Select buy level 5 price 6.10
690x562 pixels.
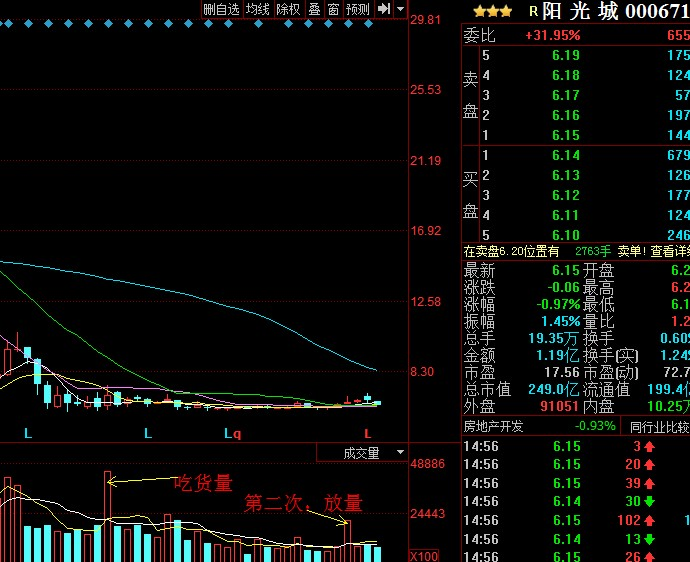coord(566,235)
